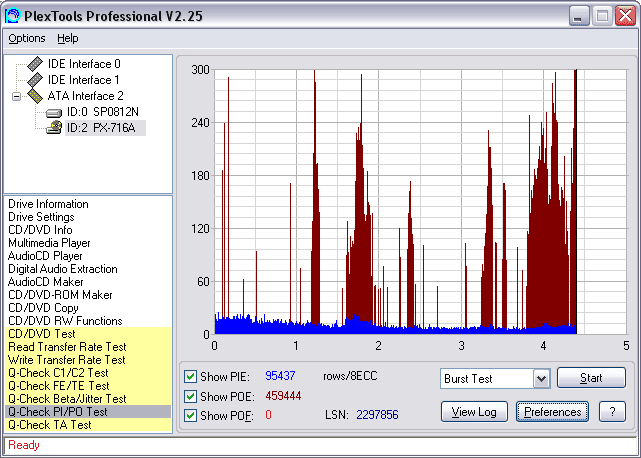The image size is (641, 458).
Task: Click the SP0812N hard drive icon
Action: click(54, 112)
